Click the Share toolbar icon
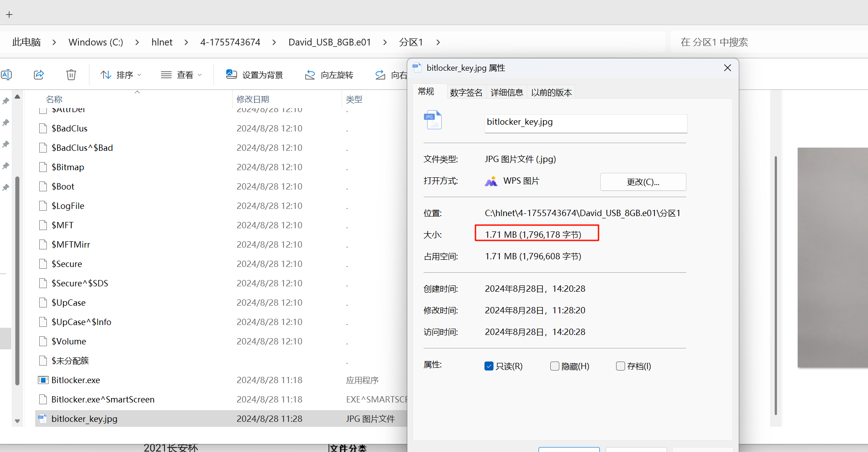The image size is (868, 452). click(x=39, y=75)
